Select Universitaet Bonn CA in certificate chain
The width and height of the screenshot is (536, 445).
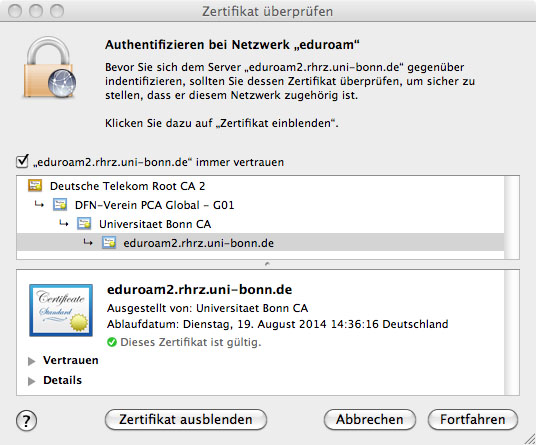(x=260, y=224)
